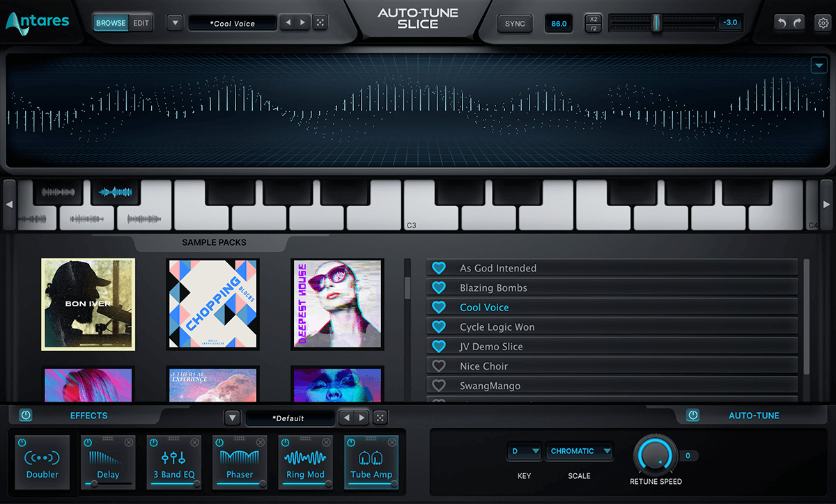The width and height of the screenshot is (836, 504).
Task: Click the highlighted blue waveform key slice
Action: point(116,191)
